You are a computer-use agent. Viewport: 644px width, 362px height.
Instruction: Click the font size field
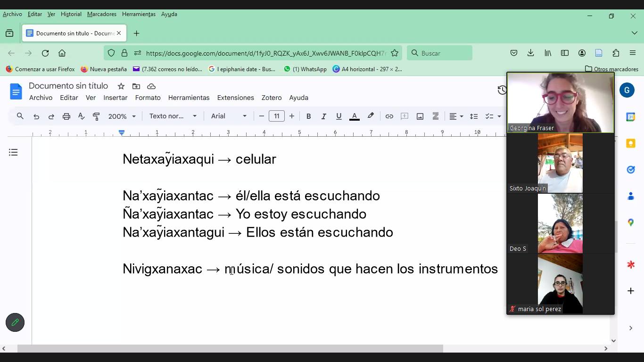[277, 116]
